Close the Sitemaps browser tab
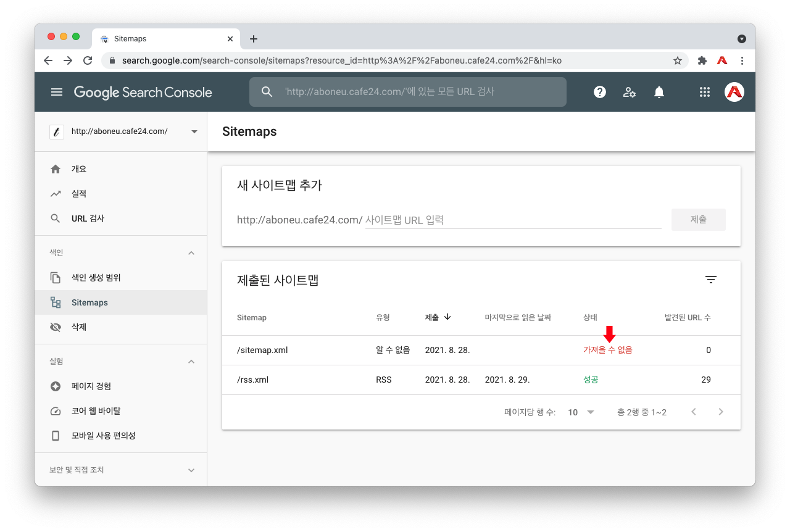Image resolution: width=790 pixels, height=532 pixels. pos(230,39)
